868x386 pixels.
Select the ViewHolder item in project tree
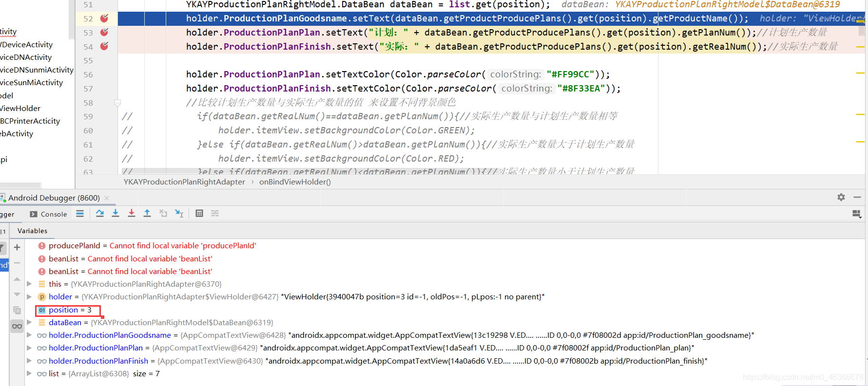pos(20,108)
